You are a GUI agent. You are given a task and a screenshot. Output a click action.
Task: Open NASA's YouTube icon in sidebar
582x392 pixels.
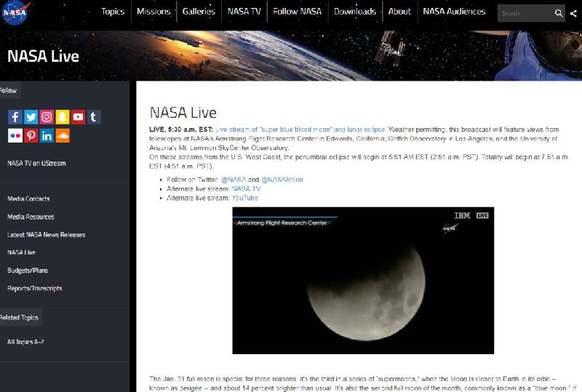(x=79, y=117)
